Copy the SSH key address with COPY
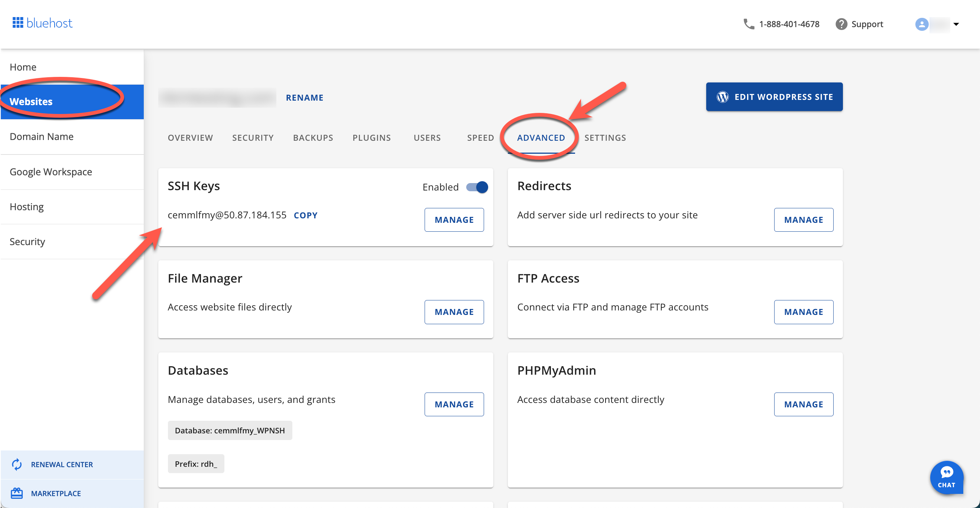 click(305, 215)
